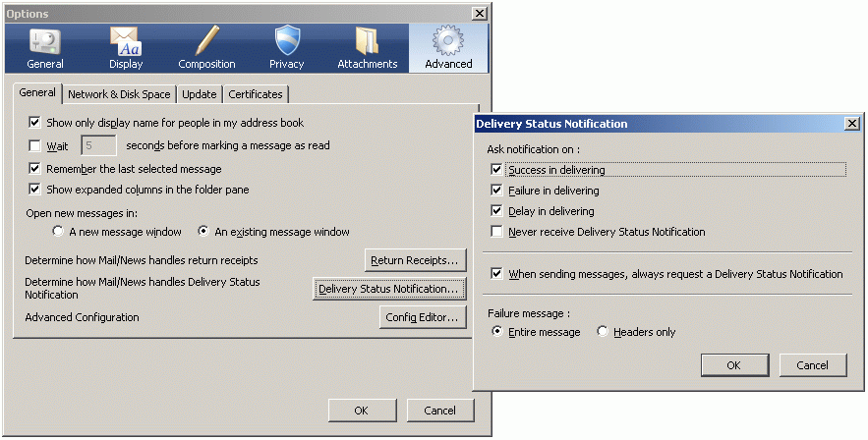
Task: Open the Composition pencil icon category
Action: [x=206, y=49]
